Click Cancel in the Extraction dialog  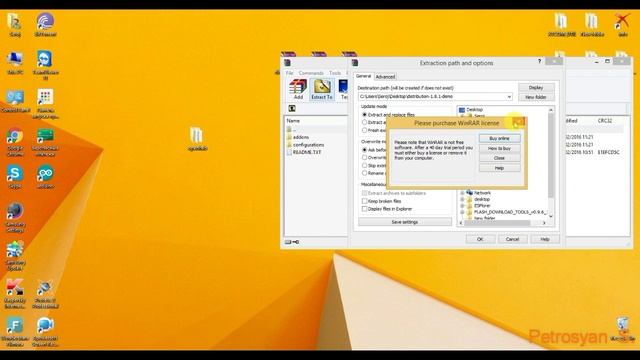512,239
